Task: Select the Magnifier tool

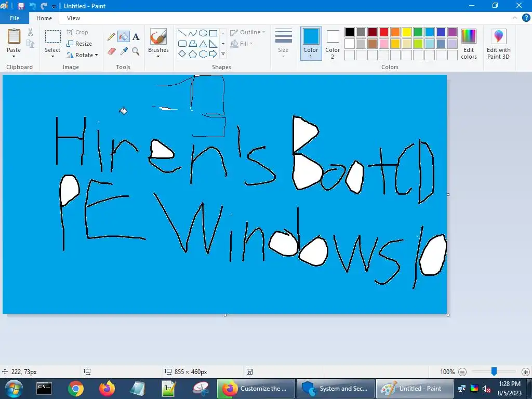Action: tap(136, 51)
